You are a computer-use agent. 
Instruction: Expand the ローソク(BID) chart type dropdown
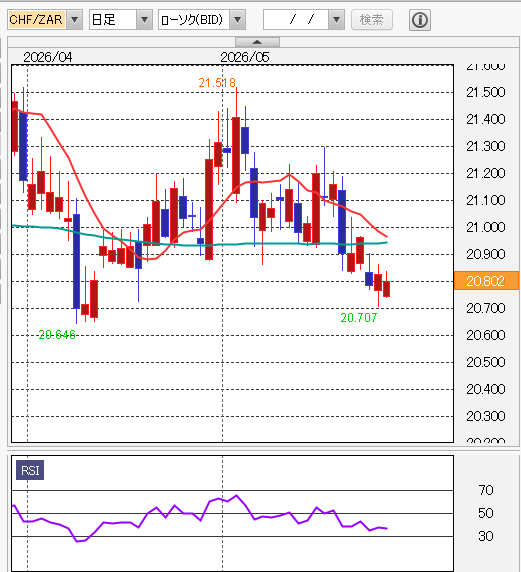click(x=238, y=20)
